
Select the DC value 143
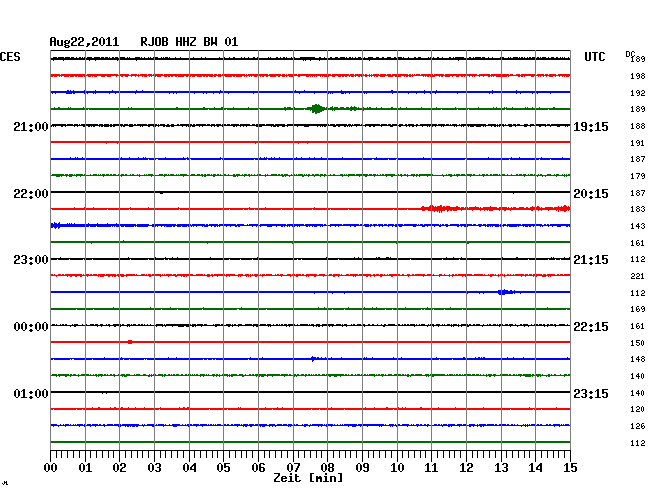[x=638, y=226]
